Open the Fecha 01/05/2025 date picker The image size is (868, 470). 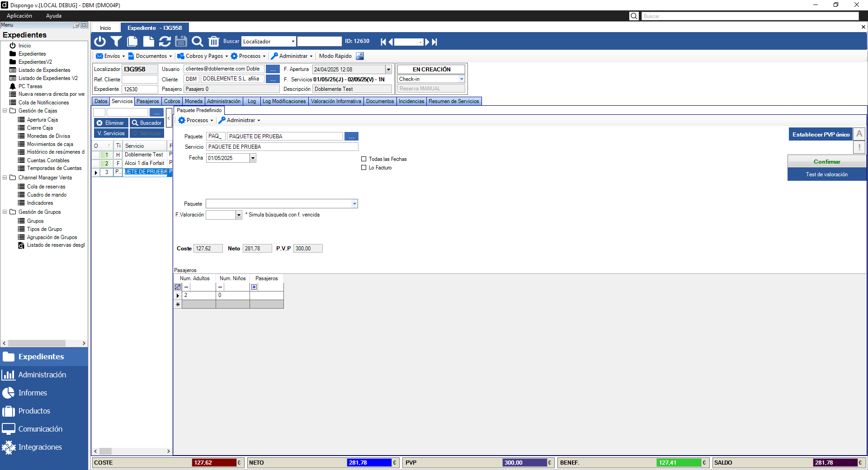point(253,158)
